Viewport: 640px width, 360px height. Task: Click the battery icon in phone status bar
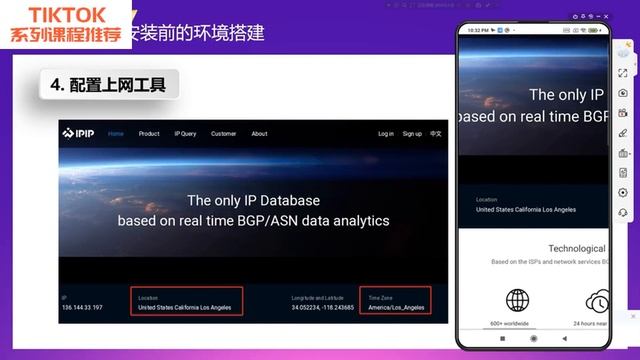tap(593, 30)
